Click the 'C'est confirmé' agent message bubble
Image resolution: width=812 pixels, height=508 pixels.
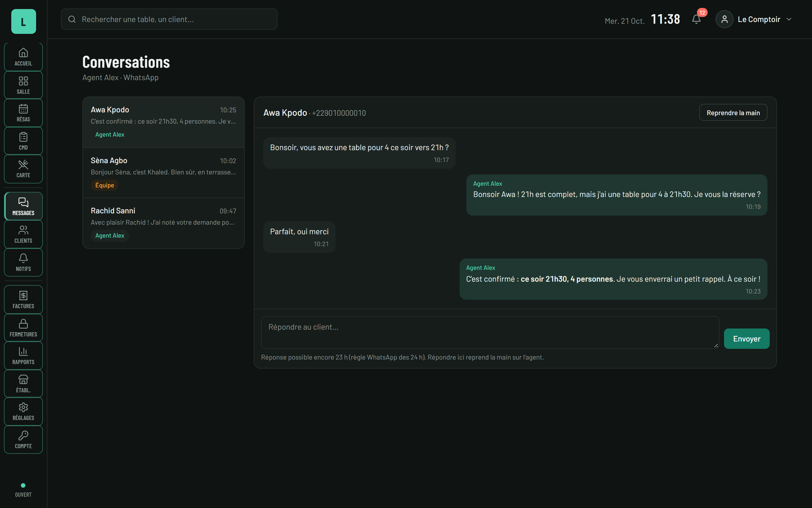pyautogui.click(x=613, y=279)
